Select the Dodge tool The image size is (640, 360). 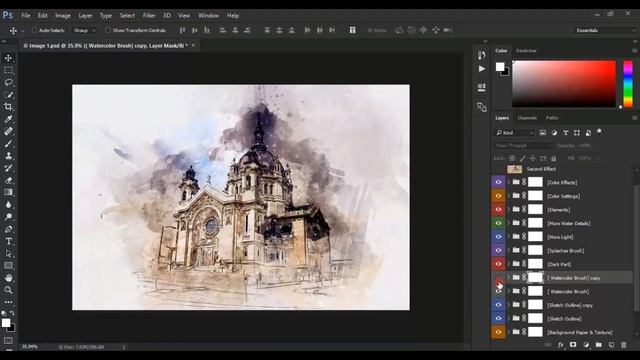coord(8,217)
